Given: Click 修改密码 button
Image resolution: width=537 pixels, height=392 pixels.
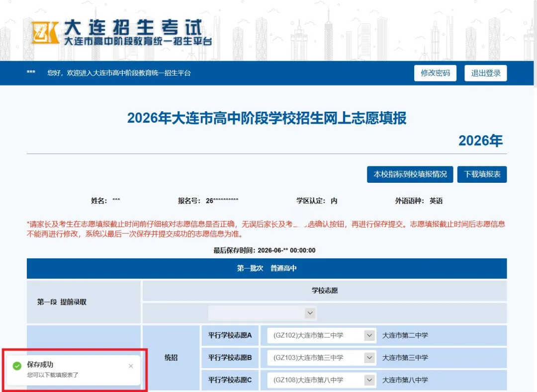Looking at the screenshot, I should 435,73.
